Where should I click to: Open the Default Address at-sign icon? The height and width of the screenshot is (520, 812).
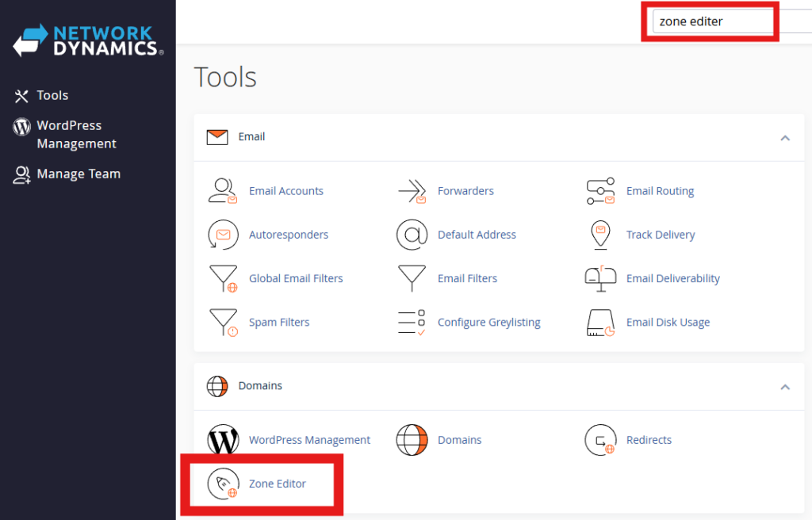[x=412, y=235]
